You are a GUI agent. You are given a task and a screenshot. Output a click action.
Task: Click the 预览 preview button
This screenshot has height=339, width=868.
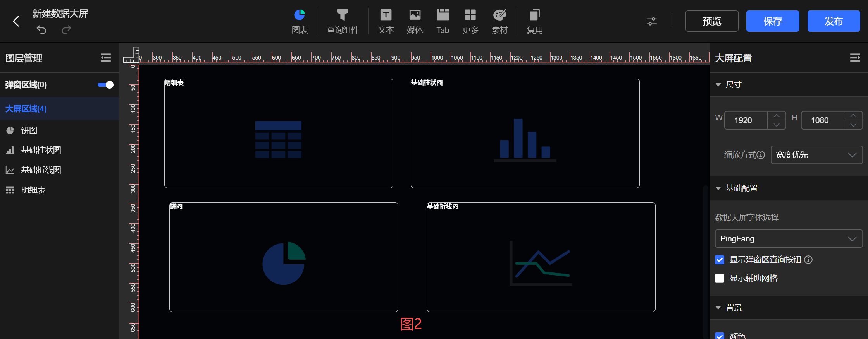tap(711, 21)
